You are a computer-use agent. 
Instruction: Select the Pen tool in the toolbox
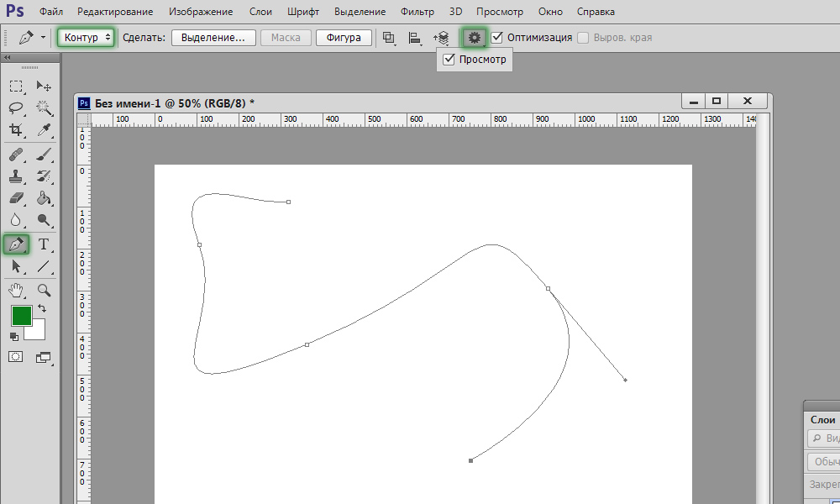pos(16,244)
